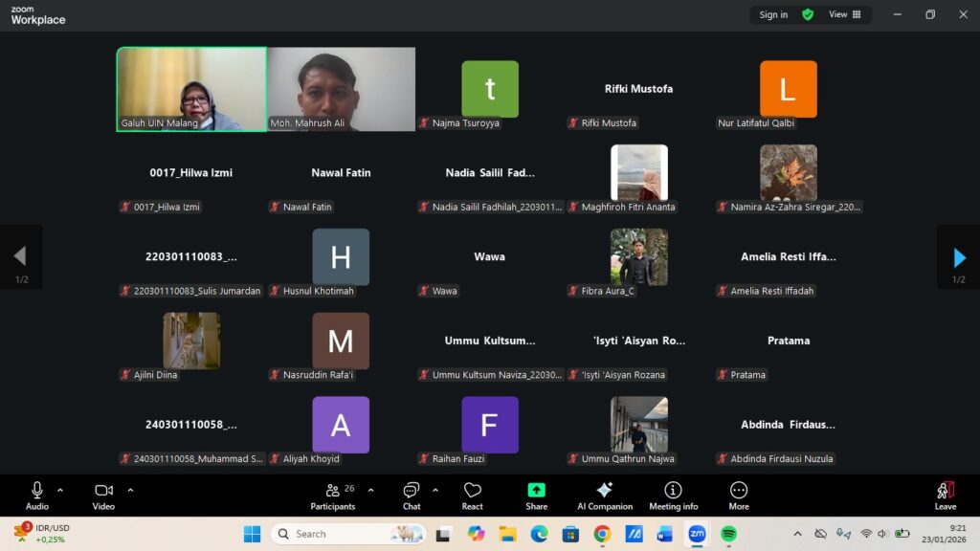Expand video settings caret
Image resolution: width=980 pixels, height=551 pixels.
(130, 490)
